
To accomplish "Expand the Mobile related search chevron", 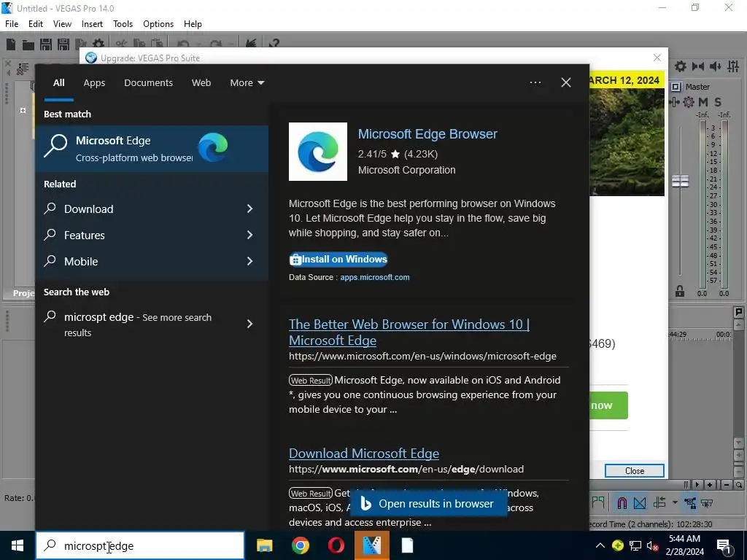I will pyautogui.click(x=249, y=261).
